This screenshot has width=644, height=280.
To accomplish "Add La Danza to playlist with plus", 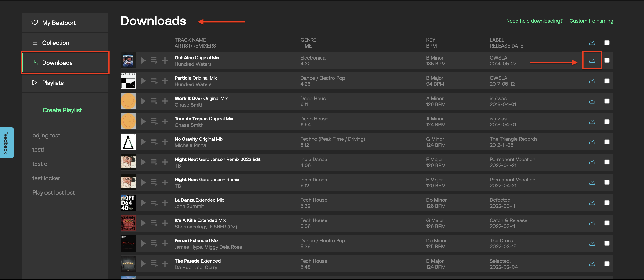I will click(165, 203).
